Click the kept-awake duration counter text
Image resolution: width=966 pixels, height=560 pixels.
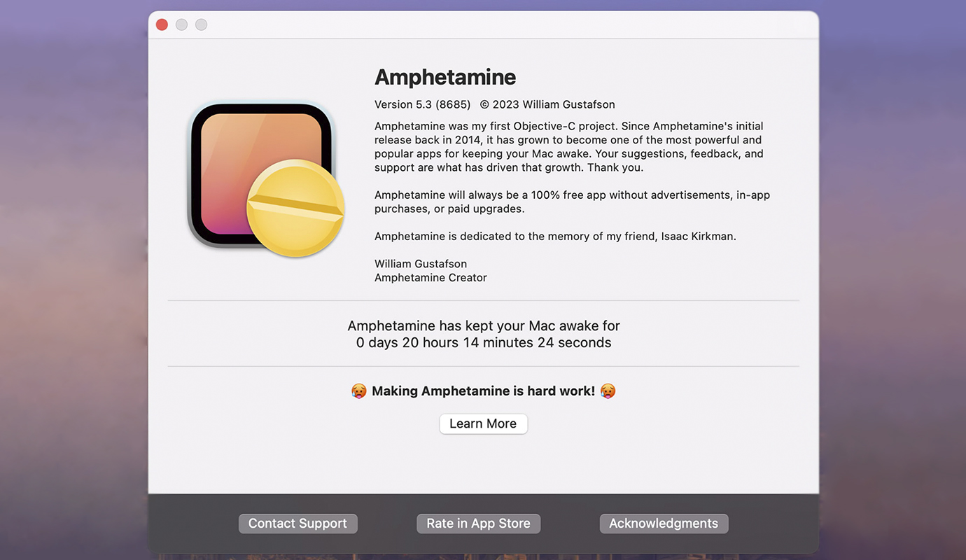tap(483, 342)
